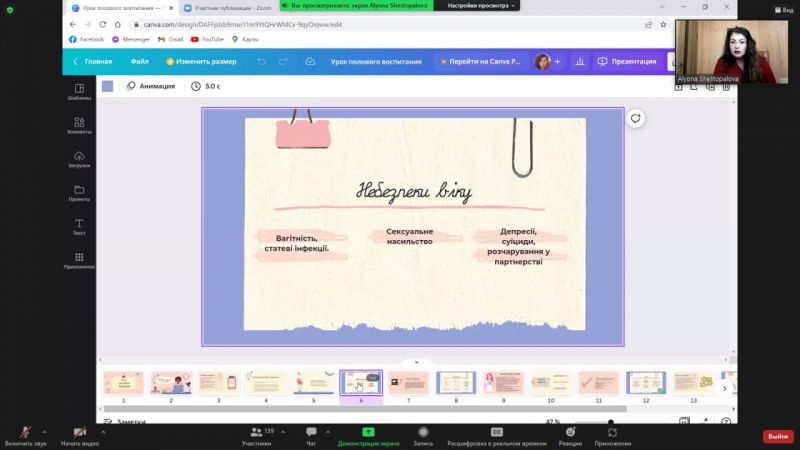Switch to the Zoom meeting browser tab
This screenshot has height=450, width=800.
[x=228, y=8]
